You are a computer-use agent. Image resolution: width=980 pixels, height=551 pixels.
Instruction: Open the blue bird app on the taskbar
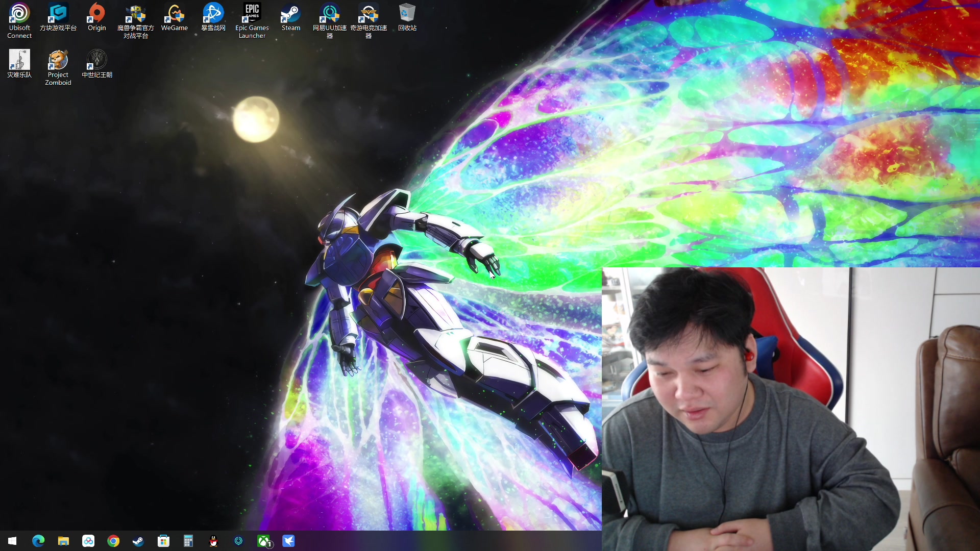pos(288,541)
